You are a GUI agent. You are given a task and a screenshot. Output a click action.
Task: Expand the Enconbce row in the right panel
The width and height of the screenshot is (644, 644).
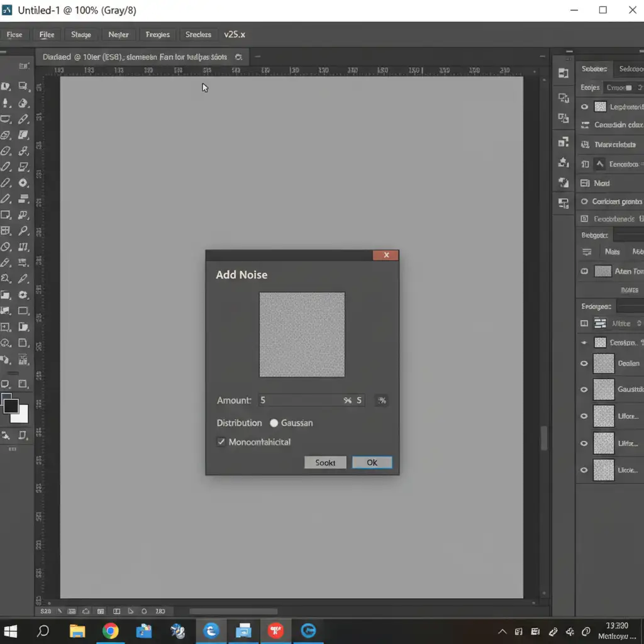pyautogui.click(x=599, y=164)
